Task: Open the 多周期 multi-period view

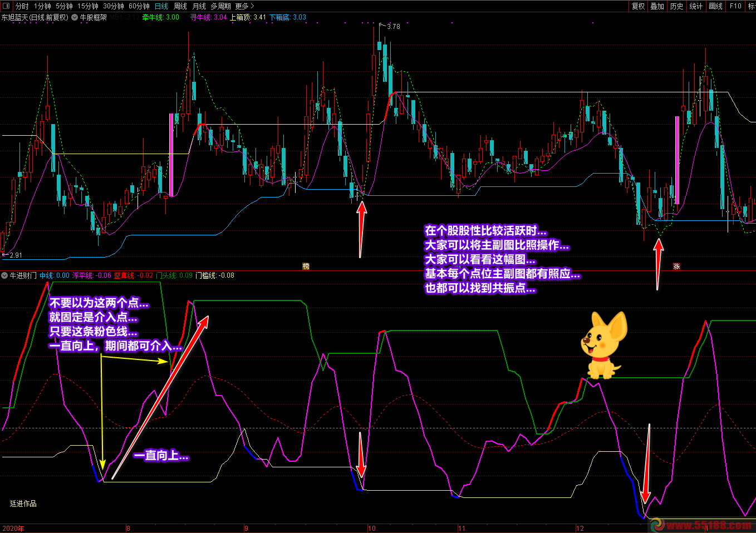Action: point(220,6)
